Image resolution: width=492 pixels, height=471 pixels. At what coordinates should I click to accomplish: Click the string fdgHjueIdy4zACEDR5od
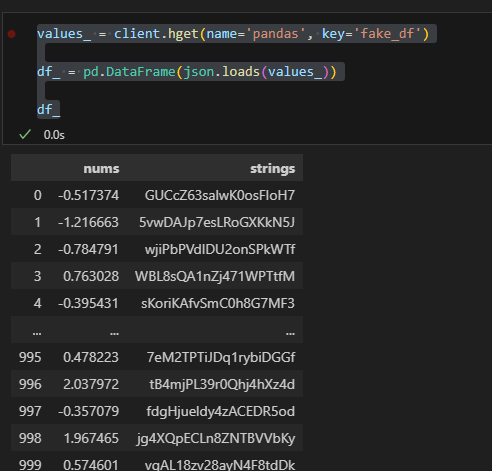[x=221, y=411]
